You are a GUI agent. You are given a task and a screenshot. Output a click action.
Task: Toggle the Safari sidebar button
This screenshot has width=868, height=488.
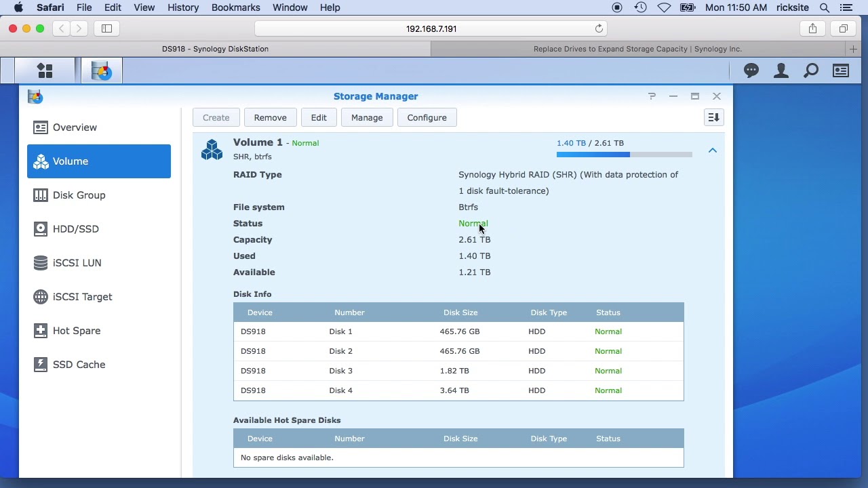[x=106, y=28]
